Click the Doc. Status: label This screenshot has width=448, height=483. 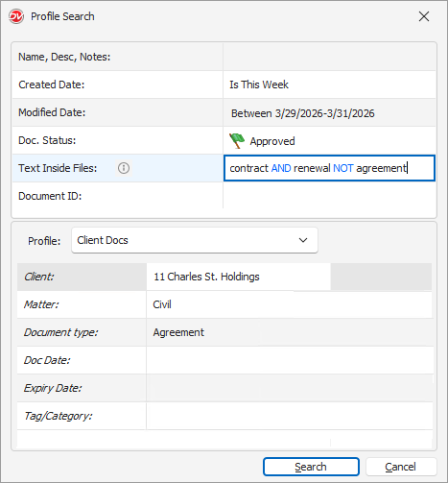pos(47,140)
